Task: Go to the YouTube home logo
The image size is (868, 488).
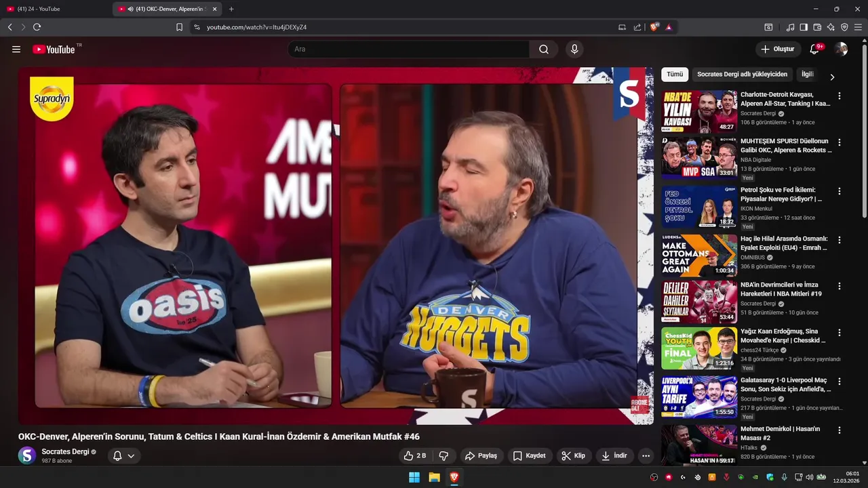Action: click(x=54, y=49)
